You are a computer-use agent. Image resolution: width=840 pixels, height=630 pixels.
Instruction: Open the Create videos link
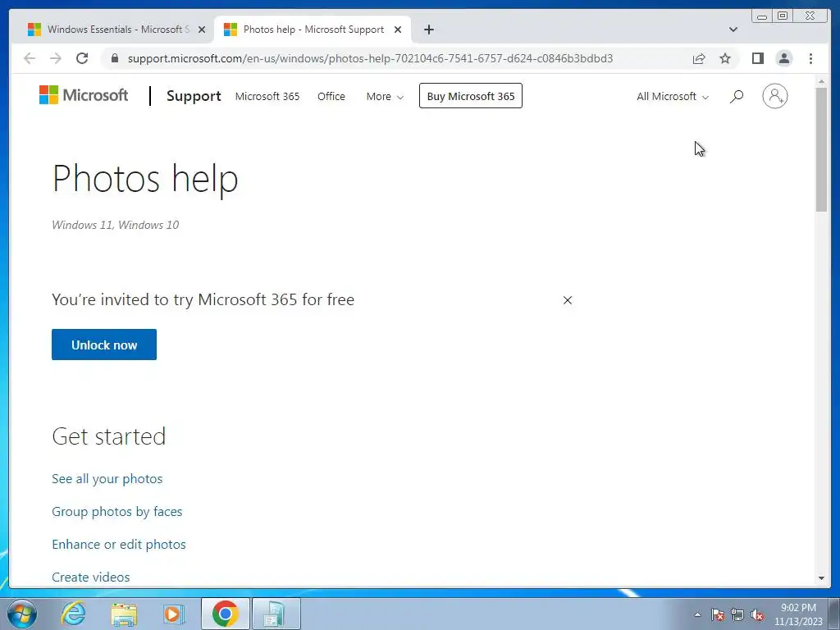[x=90, y=577]
